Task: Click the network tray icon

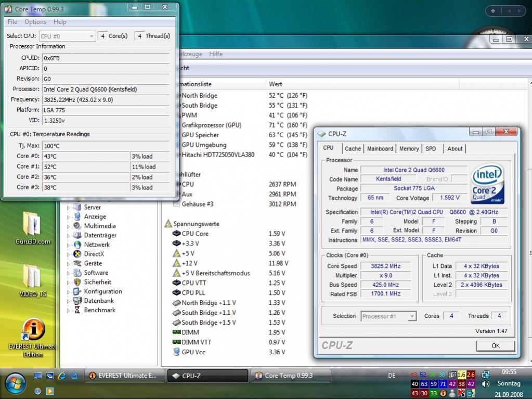Action: (486, 375)
